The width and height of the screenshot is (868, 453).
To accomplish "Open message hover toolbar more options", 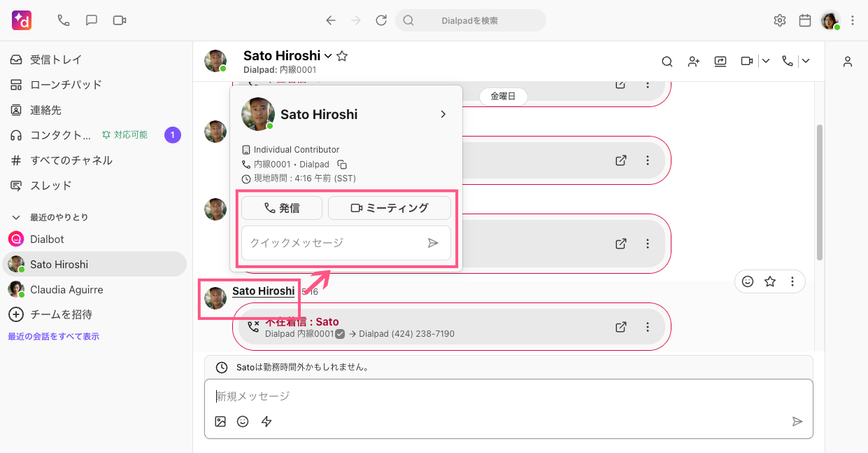I will tap(792, 281).
